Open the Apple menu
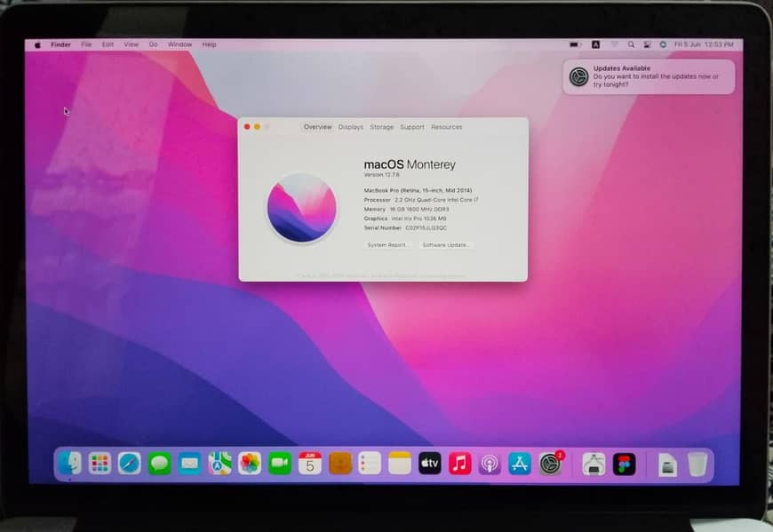This screenshot has width=773, height=532. (x=37, y=44)
